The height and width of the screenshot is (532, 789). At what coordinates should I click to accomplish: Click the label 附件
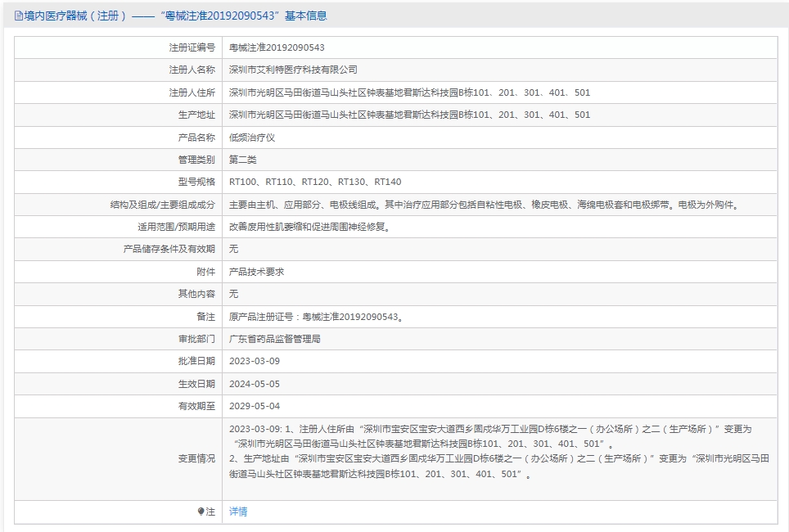coord(205,272)
